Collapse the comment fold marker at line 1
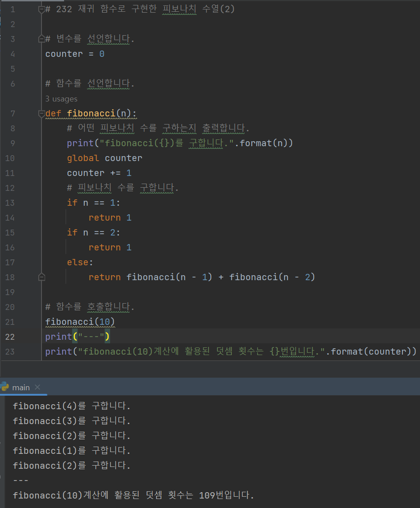This screenshot has height=508, width=420. pos(42,9)
